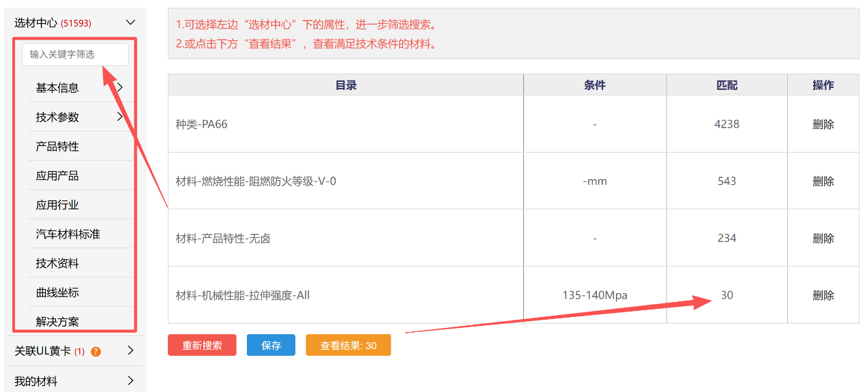Select 曲线坐标 in the sidebar
The image size is (865, 392).
coord(57,292)
